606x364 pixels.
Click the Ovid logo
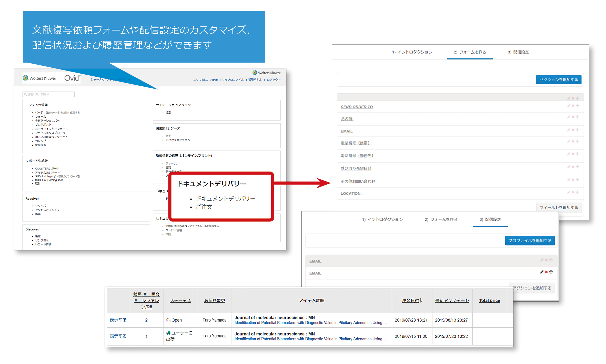pyautogui.click(x=72, y=78)
